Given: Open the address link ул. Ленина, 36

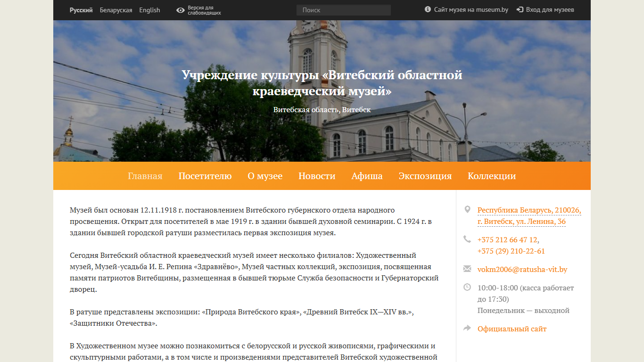Looking at the screenshot, I should [x=529, y=216].
